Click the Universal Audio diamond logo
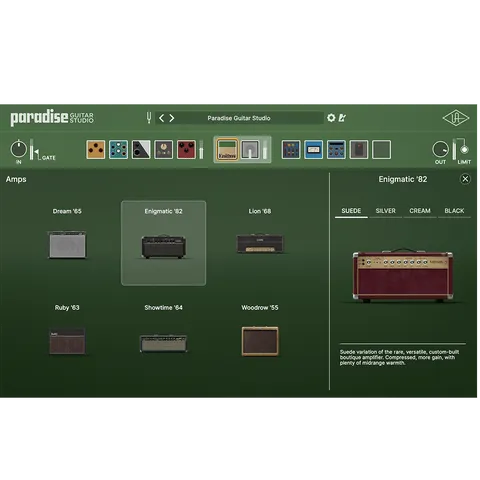The image size is (480, 480). (x=456, y=118)
